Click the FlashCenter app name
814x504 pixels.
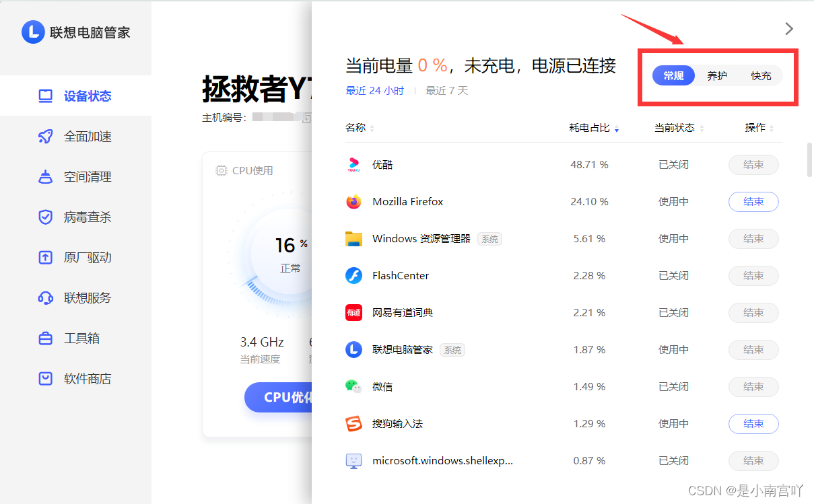tap(401, 276)
